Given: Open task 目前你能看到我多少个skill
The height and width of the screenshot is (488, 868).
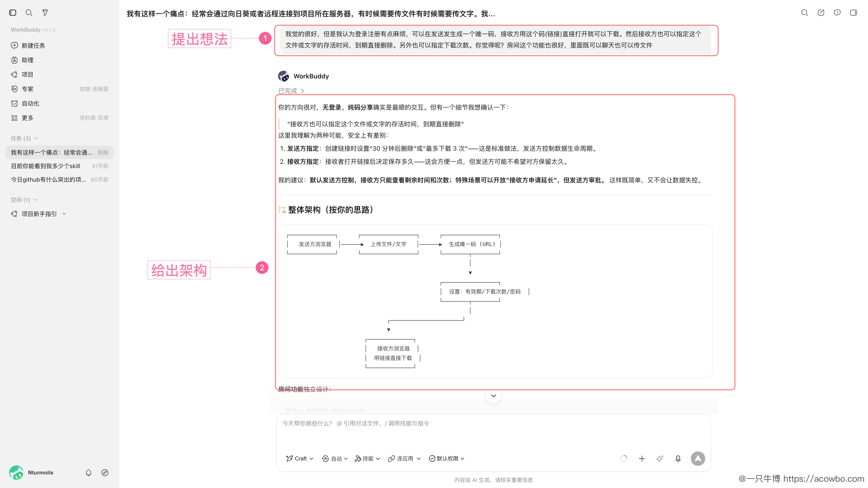Looking at the screenshot, I should pos(60,166).
